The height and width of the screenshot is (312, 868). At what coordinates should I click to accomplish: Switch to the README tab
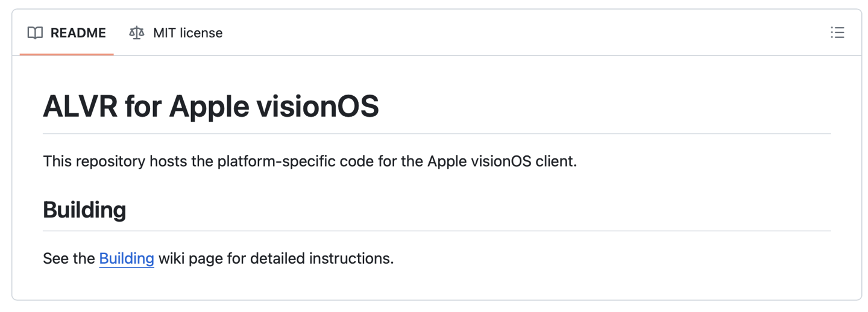66,33
